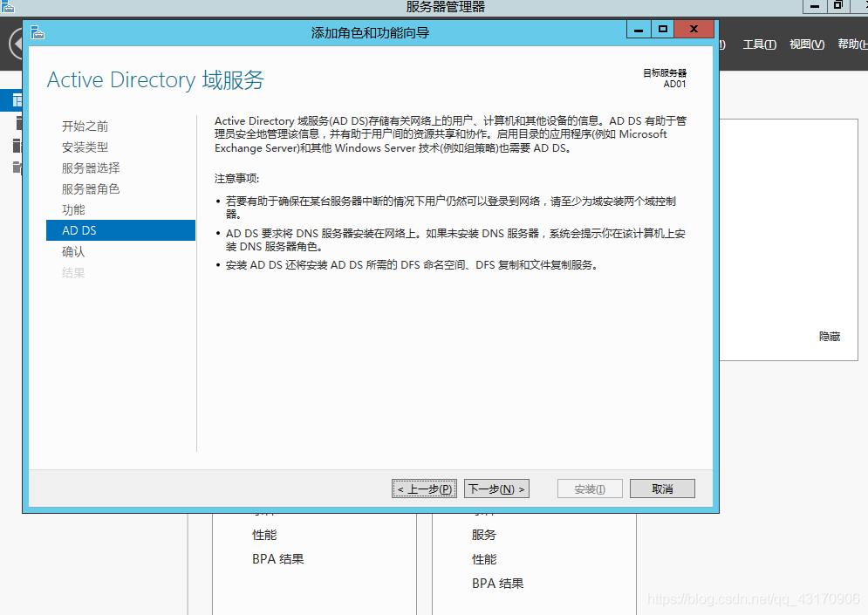Open BPA 结果 in the left server tile
This screenshot has height=615, width=868.
278,559
